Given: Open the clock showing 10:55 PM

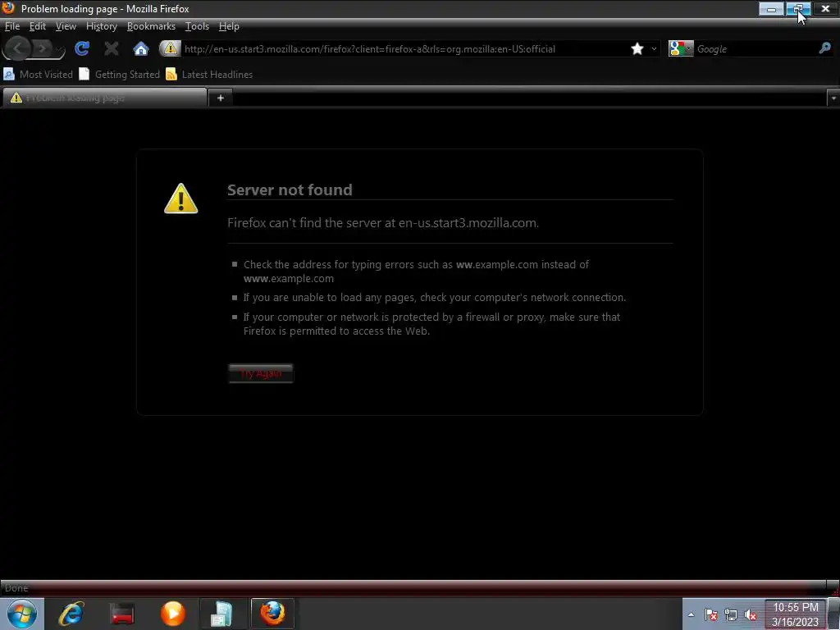Looking at the screenshot, I should (795, 614).
